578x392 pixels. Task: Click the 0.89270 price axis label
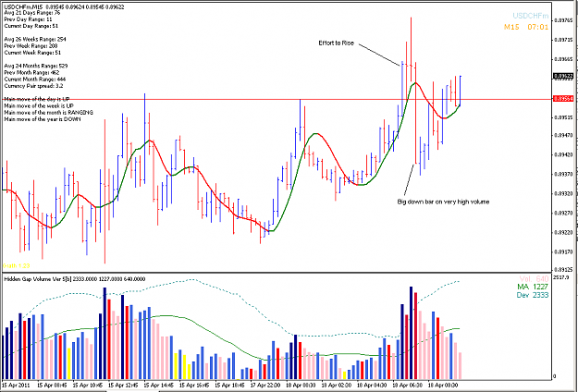pyautogui.click(x=564, y=214)
